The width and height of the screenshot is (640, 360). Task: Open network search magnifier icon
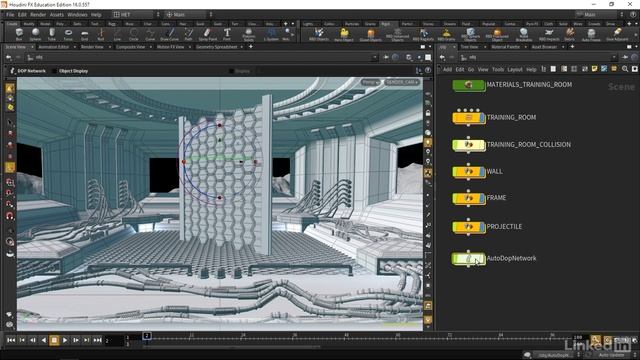click(x=625, y=69)
